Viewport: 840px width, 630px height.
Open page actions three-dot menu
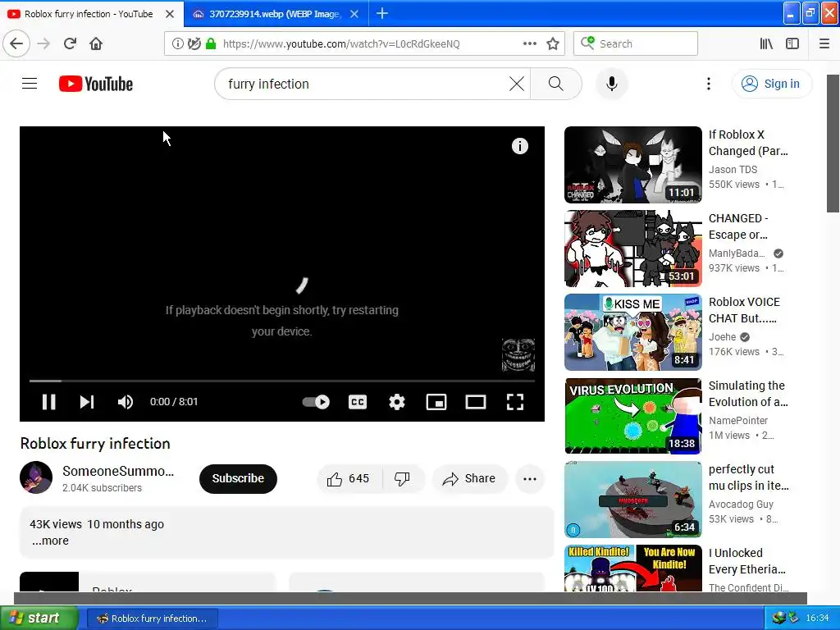(x=529, y=43)
